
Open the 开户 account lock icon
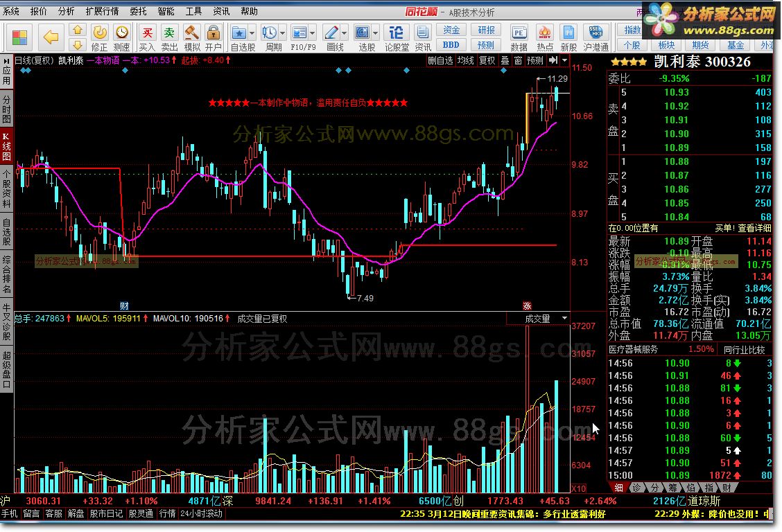(x=214, y=38)
